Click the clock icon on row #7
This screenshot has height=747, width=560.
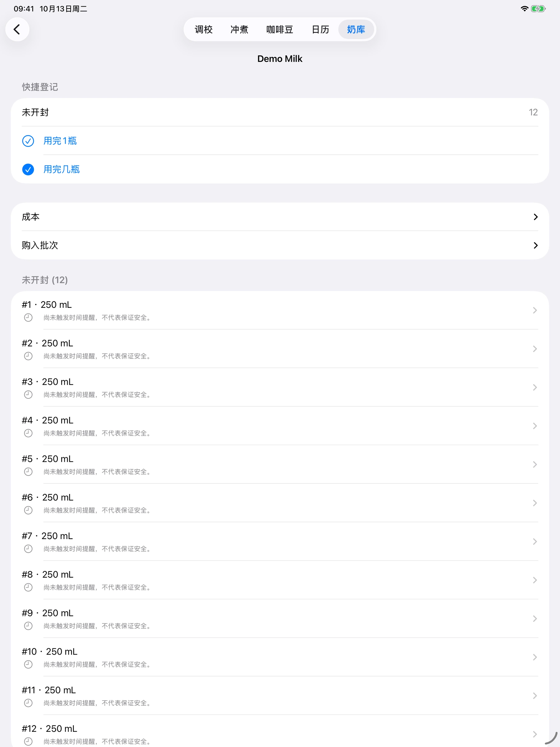28,549
